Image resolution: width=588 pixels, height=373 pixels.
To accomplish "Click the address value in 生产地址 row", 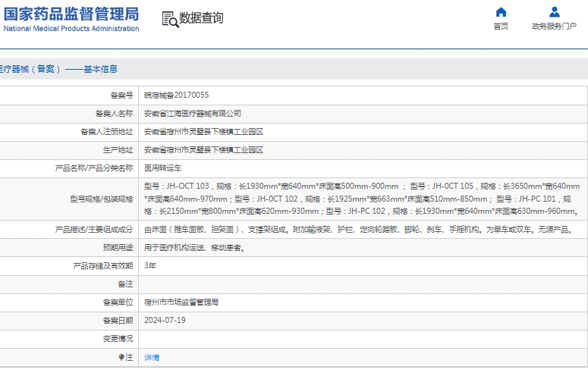I will (203, 150).
